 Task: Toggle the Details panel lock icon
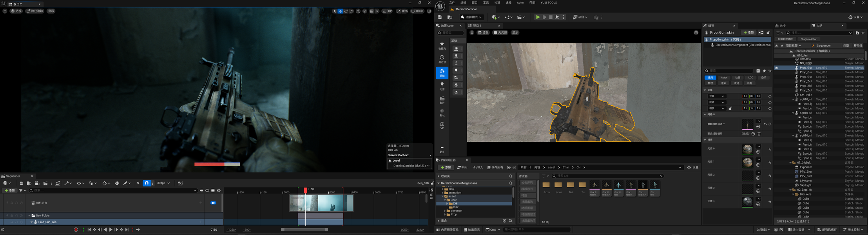[768, 33]
